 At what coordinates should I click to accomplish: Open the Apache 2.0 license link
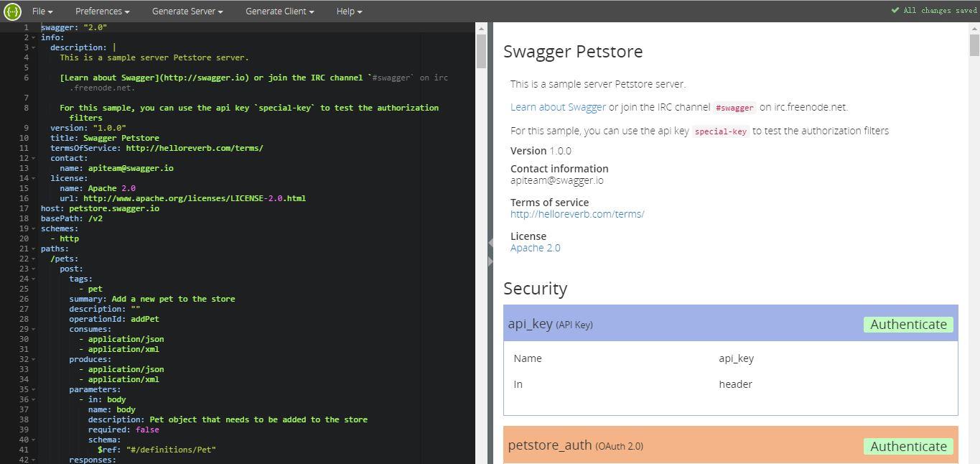(x=536, y=248)
